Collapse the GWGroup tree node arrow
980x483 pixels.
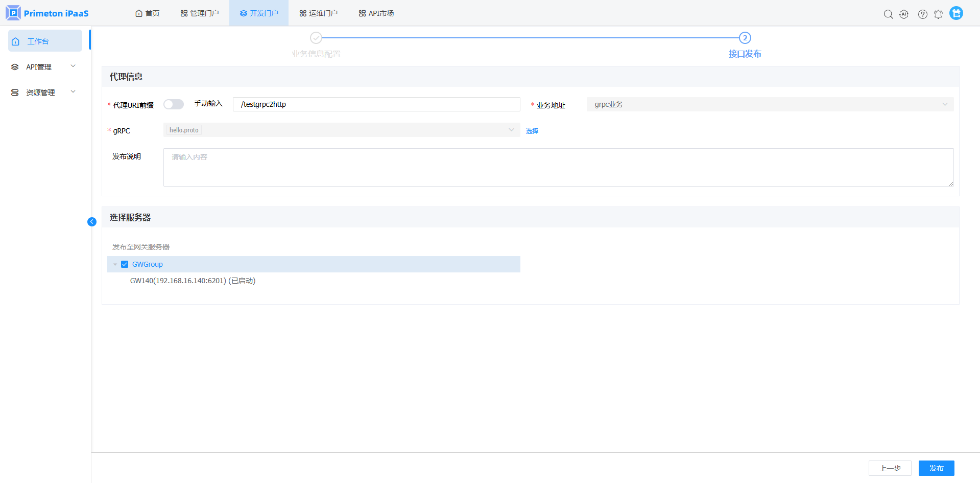[115, 264]
